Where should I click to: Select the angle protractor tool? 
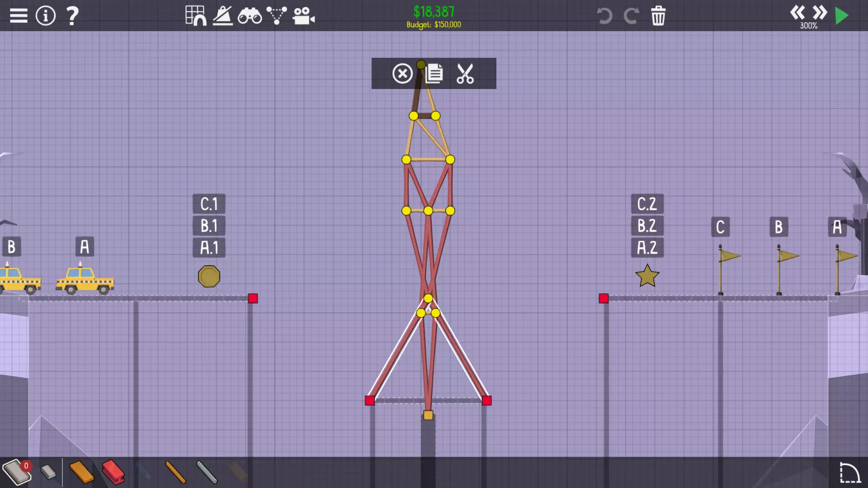coord(223,16)
